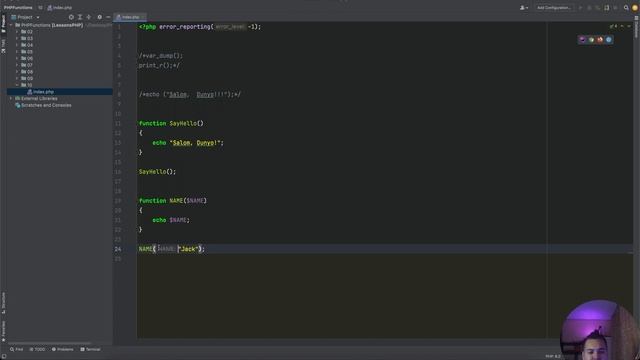Open page in Safari browser icon

coord(609,40)
